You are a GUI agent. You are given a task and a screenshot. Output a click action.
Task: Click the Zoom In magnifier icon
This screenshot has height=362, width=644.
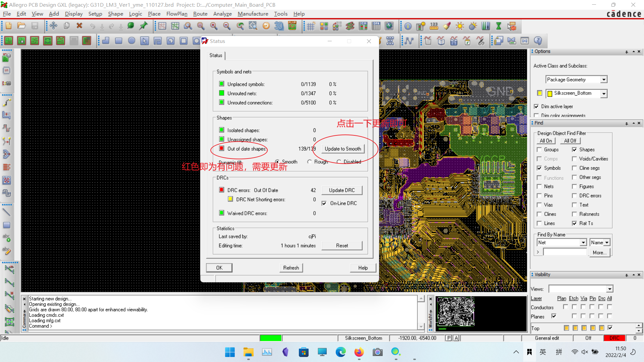tap(214, 26)
